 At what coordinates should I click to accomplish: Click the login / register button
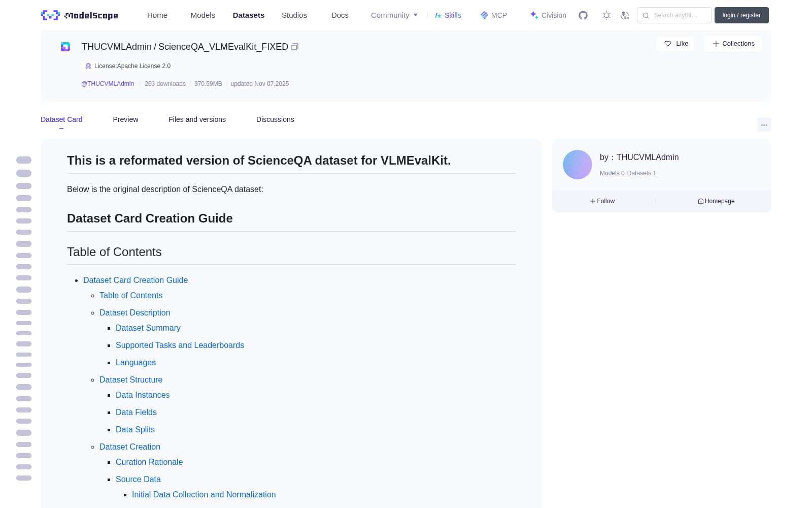pyautogui.click(x=741, y=15)
